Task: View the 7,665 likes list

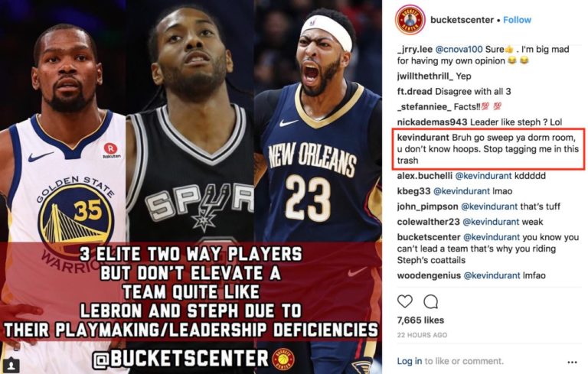Action: (x=420, y=320)
